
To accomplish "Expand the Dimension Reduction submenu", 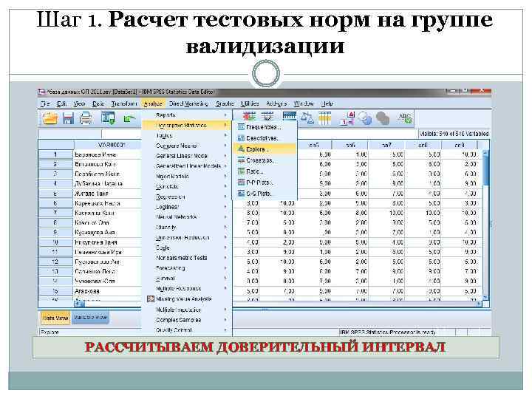I will pos(187,237).
